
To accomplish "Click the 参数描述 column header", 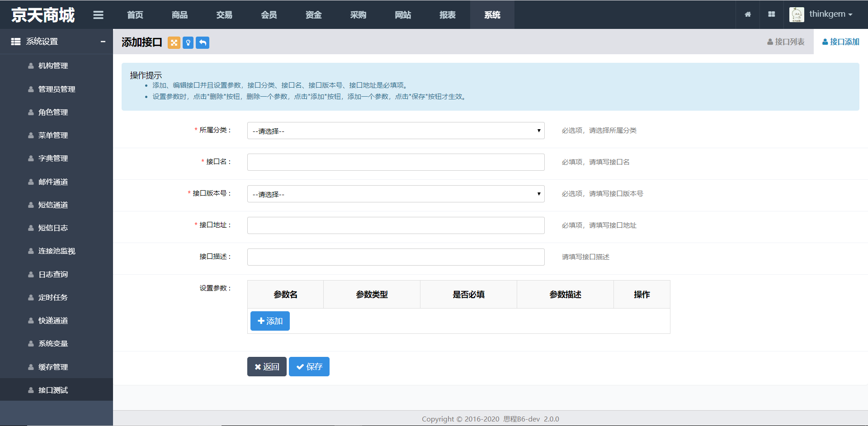I will 565,295.
